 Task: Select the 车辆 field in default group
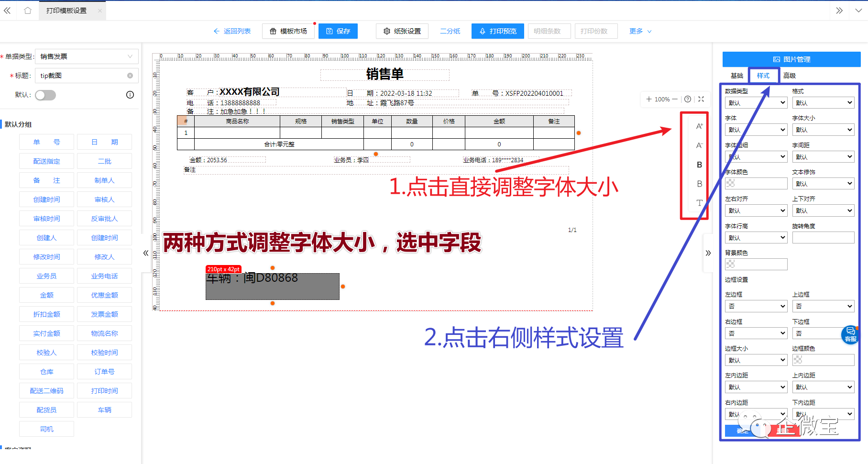tap(104, 409)
